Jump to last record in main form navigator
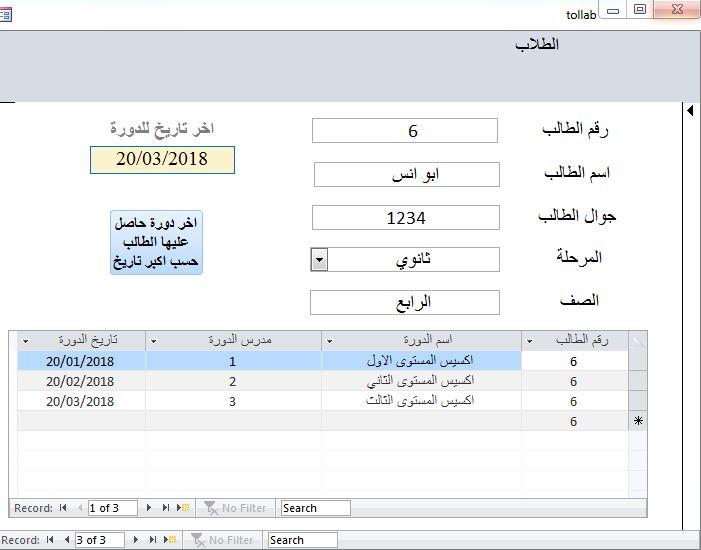 (153, 540)
